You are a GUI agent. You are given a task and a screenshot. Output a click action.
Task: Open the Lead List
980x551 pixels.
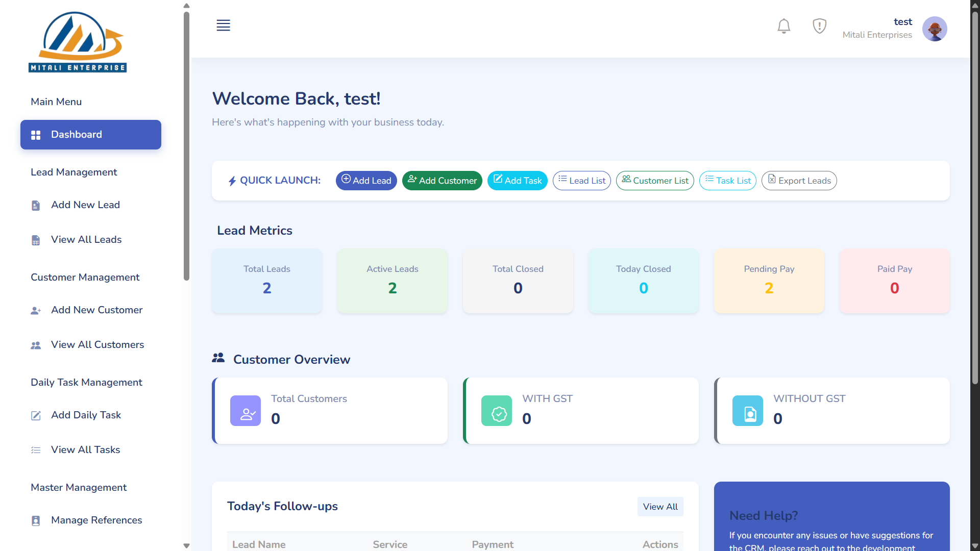click(x=581, y=181)
